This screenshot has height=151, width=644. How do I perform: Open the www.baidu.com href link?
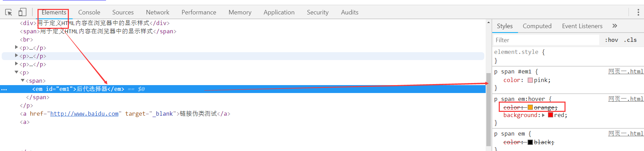[84, 114]
